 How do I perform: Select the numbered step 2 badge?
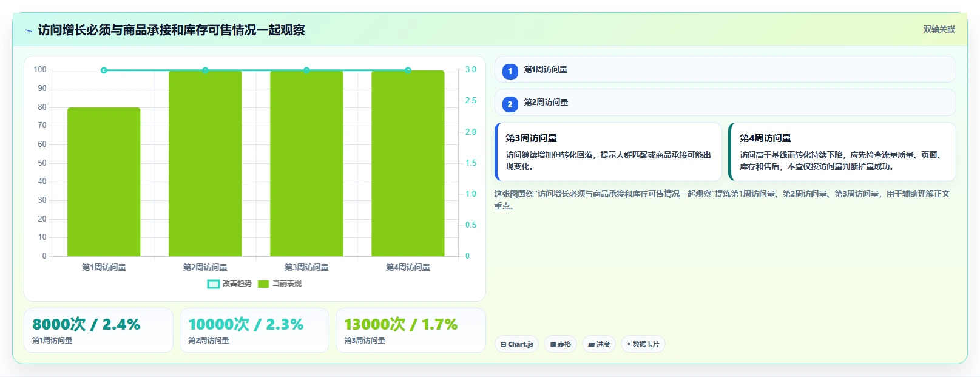click(x=510, y=104)
